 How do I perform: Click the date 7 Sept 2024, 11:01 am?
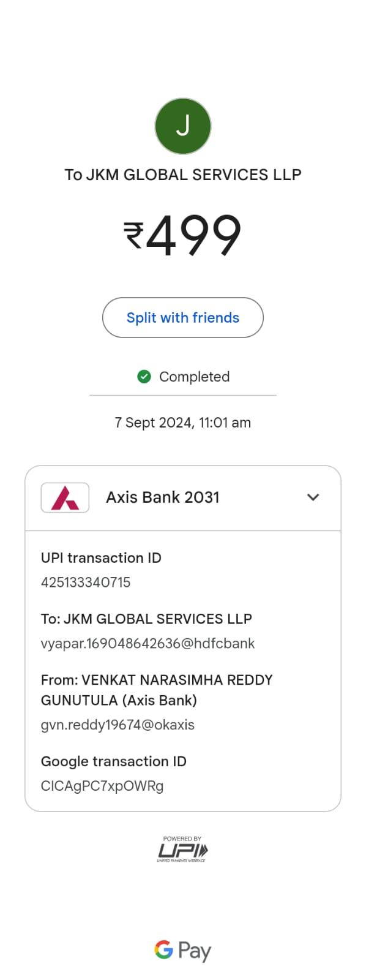(x=182, y=423)
